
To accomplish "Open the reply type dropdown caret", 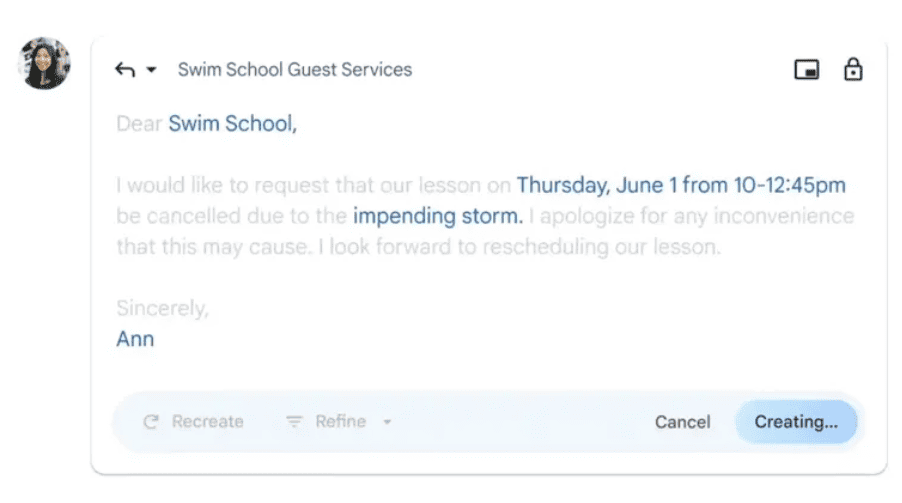I will [x=151, y=70].
